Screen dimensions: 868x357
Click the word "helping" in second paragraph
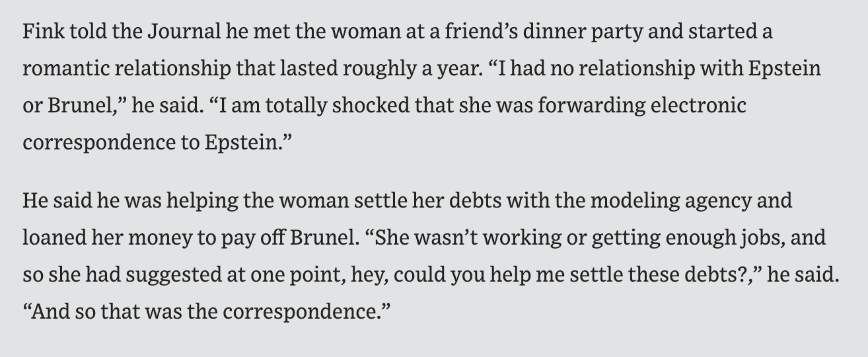pos(199,200)
